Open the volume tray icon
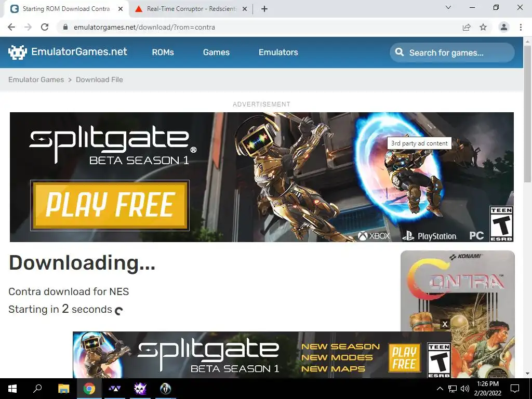The width and height of the screenshot is (532, 399). 465,389
